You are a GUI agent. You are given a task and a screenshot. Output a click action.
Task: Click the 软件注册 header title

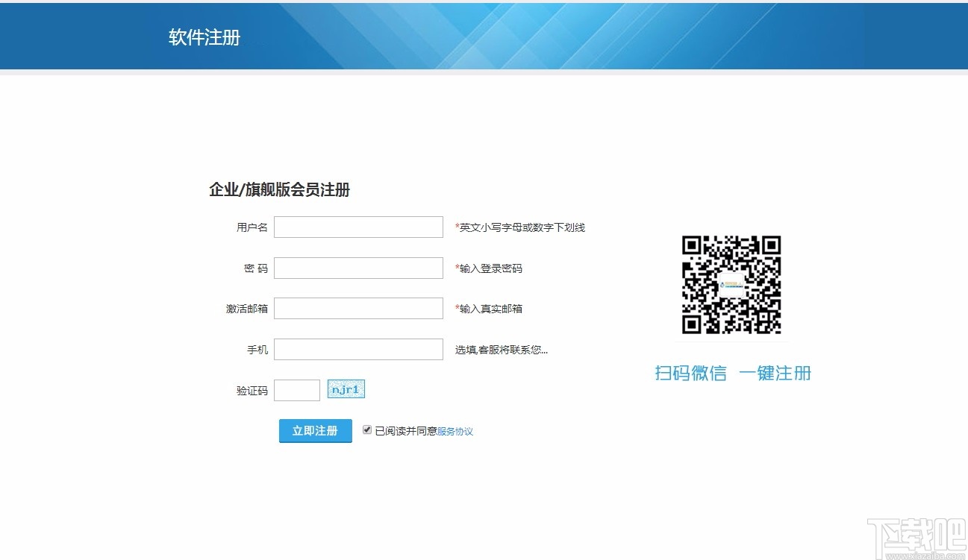[x=205, y=37]
